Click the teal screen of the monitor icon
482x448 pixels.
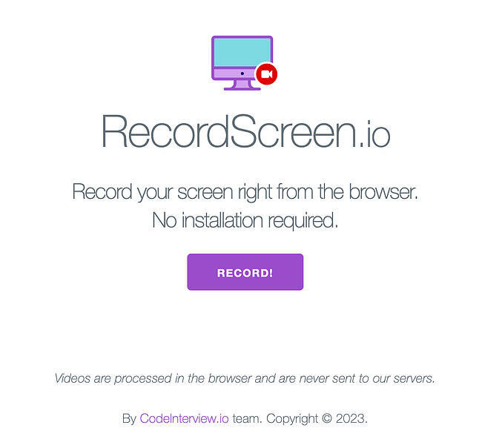click(x=242, y=53)
